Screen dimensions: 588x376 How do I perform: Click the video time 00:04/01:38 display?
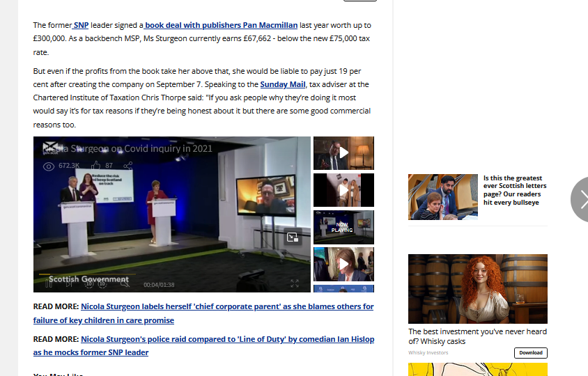pyautogui.click(x=159, y=285)
